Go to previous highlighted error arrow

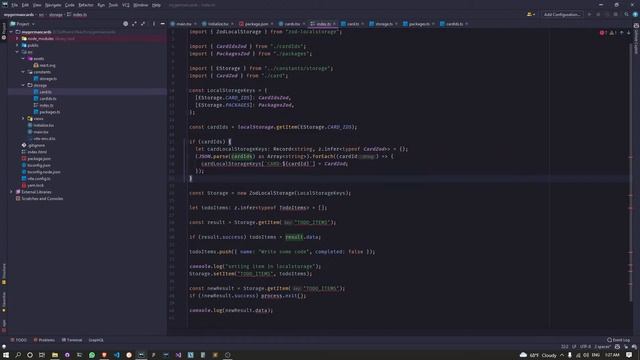tap(621, 33)
